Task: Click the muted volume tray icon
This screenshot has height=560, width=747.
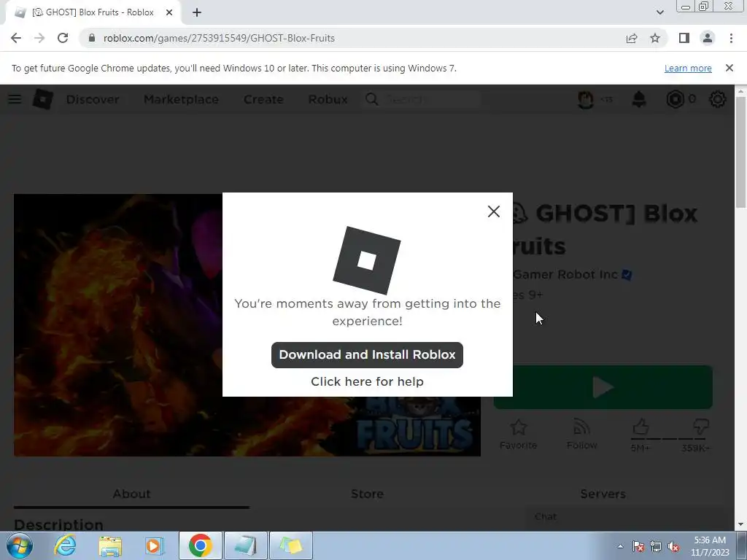Action: [x=673, y=546]
